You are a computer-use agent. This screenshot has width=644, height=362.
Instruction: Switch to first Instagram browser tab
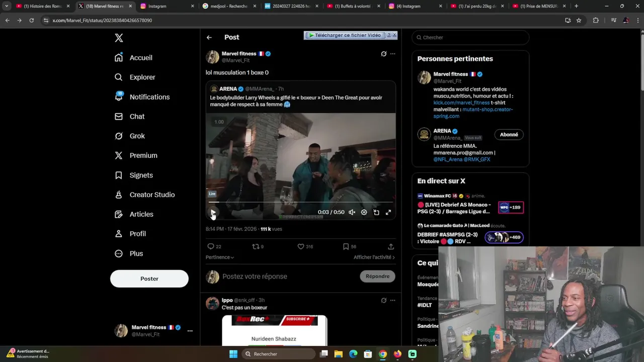[166, 6]
